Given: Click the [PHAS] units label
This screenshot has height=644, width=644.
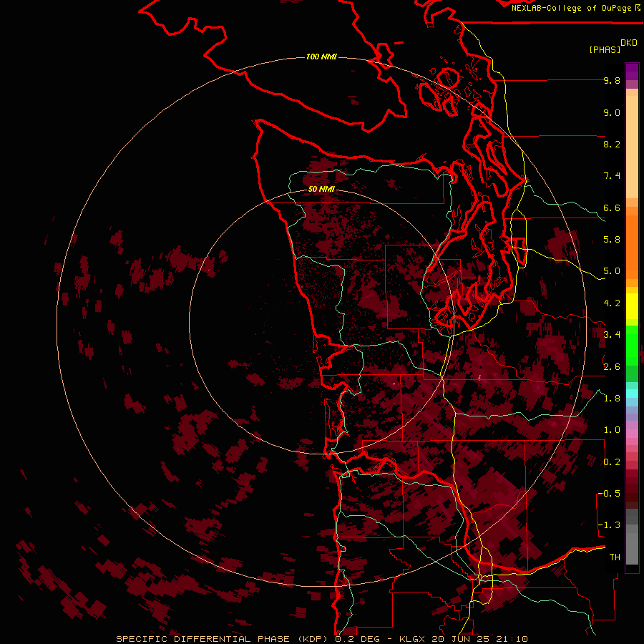Looking at the screenshot, I should coord(605,49).
